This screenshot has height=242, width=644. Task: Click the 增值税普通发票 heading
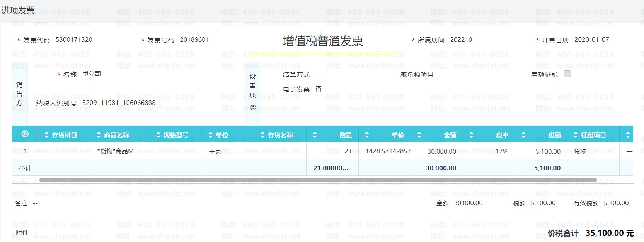323,41
